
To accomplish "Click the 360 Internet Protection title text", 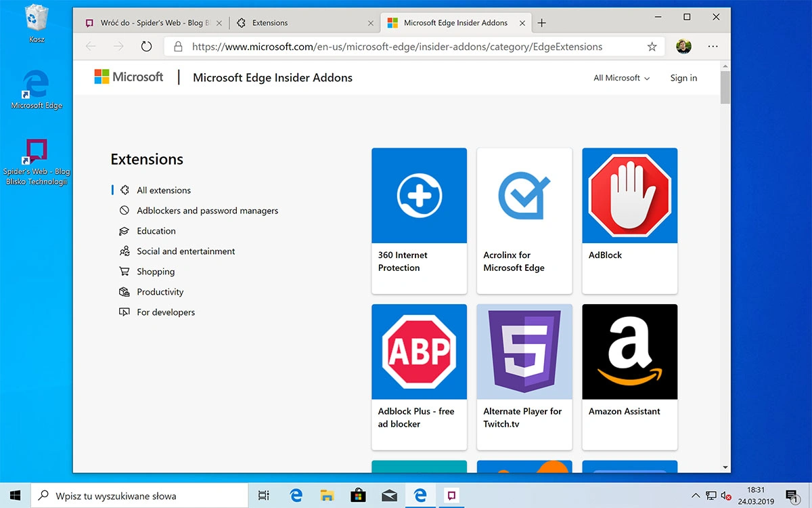I will coord(403,261).
